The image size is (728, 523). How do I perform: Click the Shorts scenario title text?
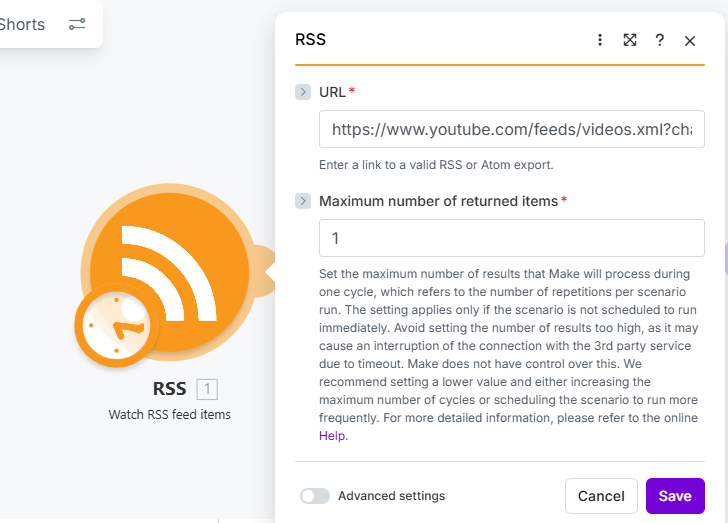(22, 24)
